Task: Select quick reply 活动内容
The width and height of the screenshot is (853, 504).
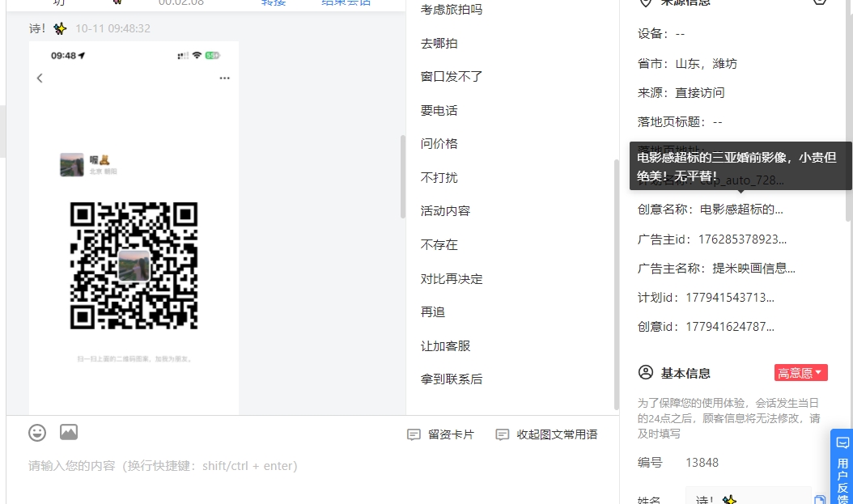Action: coord(445,211)
